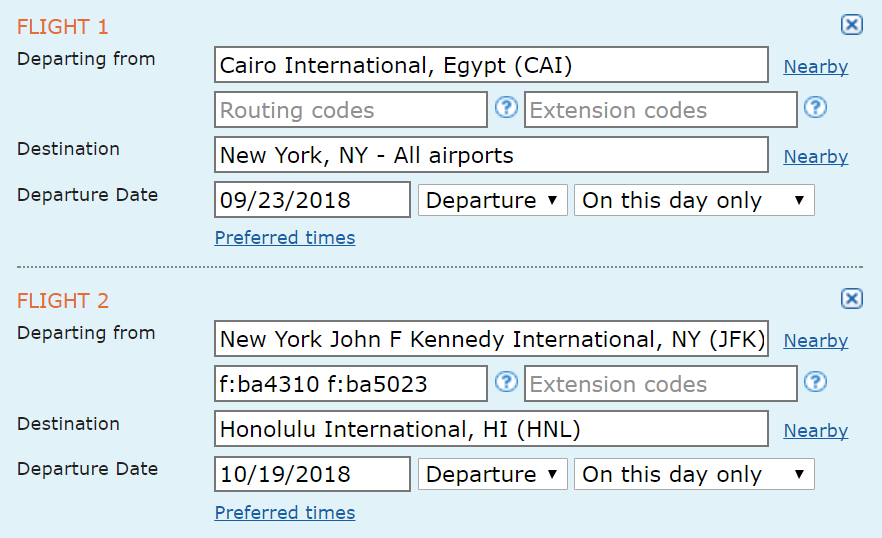Select the 09/23/2018 departure date field
Image resolution: width=882 pixels, height=538 pixels.
click(x=312, y=199)
